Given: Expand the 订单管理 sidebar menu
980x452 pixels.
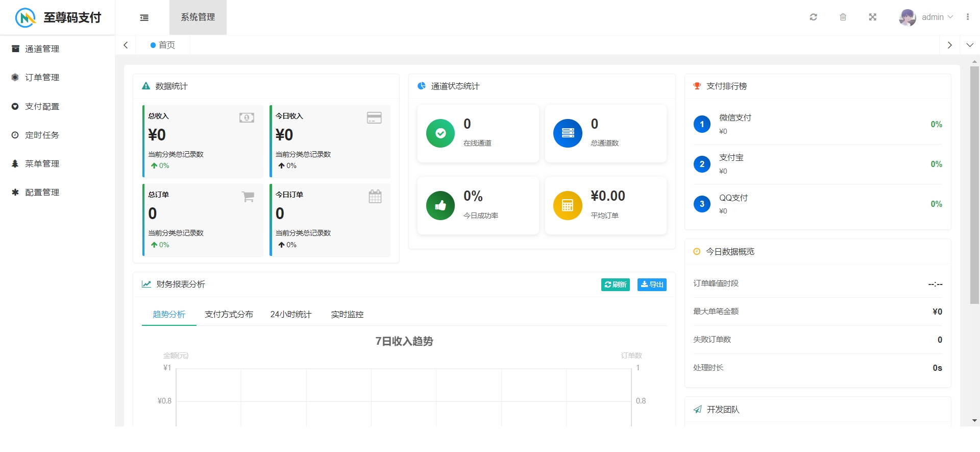Looking at the screenshot, I should [x=42, y=78].
